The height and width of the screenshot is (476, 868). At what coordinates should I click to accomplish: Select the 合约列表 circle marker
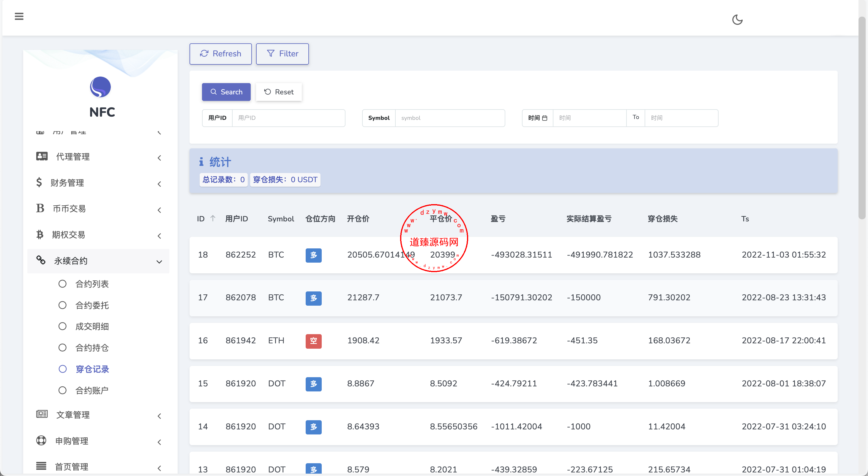[x=62, y=284]
